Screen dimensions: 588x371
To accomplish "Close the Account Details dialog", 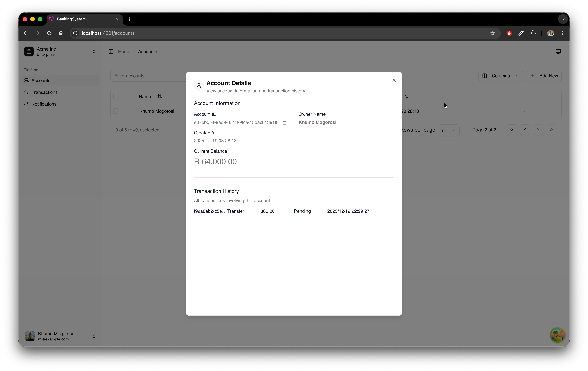I will tap(394, 80).
